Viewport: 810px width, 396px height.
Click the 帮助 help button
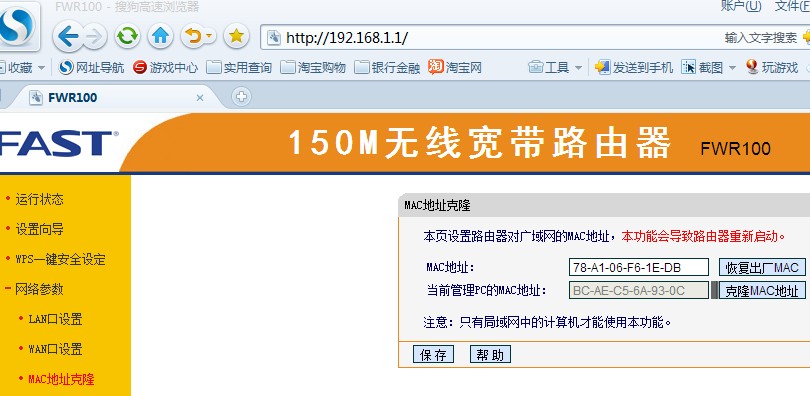coord(490,355)
